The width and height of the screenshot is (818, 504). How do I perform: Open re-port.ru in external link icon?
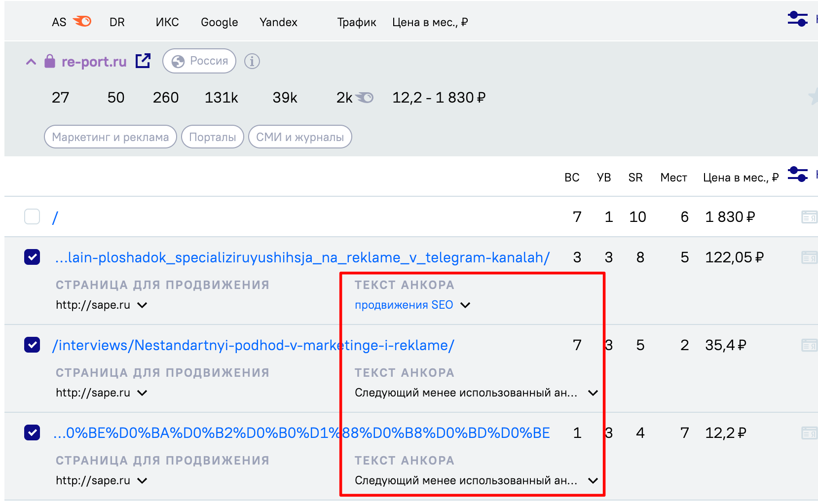143,61
